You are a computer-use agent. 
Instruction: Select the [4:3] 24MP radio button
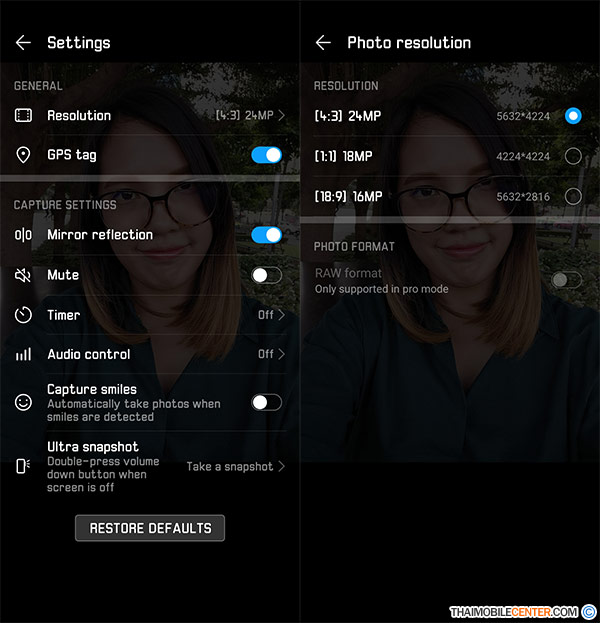pyautogui.click(x=573, y=116)
